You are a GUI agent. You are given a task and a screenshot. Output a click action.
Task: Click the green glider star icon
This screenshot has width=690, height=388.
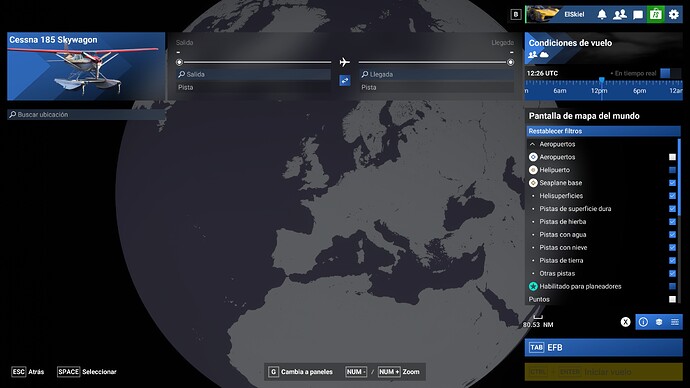533,286
